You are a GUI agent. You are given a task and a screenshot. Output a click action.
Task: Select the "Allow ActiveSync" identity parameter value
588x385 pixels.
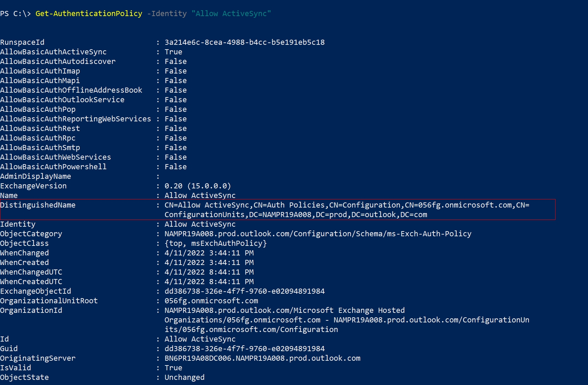pyautogui.click(x=232, y=13)
